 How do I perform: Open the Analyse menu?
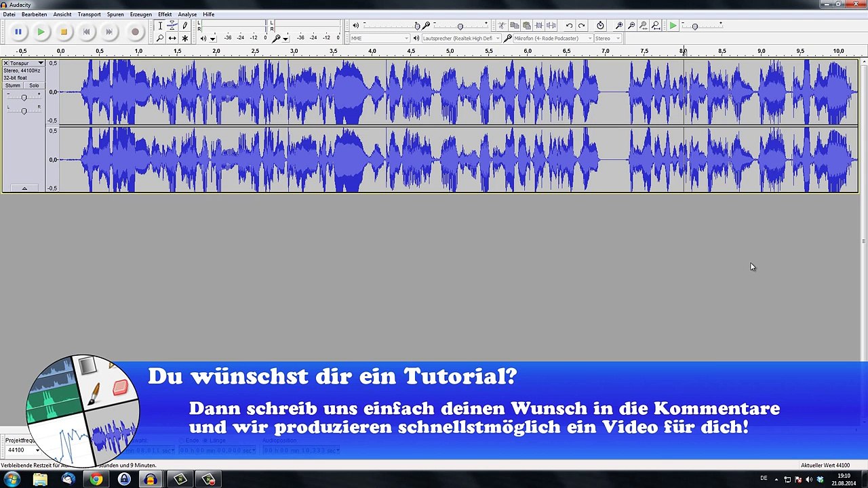[187, 14]
